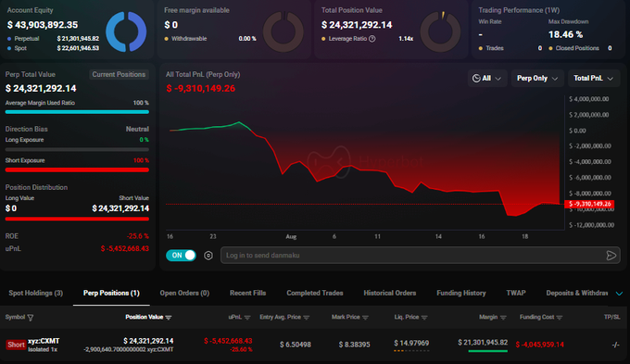Click Withdrawable 0.00 % value

click(x=247, y=39)
